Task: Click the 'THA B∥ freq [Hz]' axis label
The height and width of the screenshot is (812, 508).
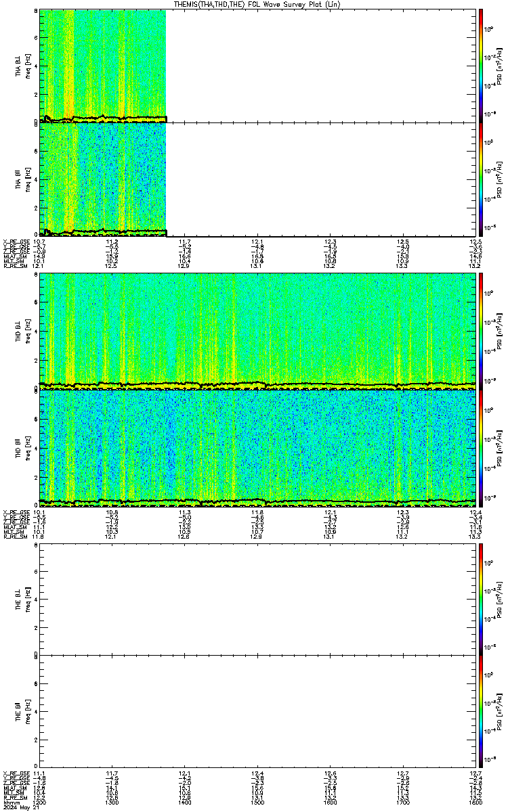Action: click(24, 179)
